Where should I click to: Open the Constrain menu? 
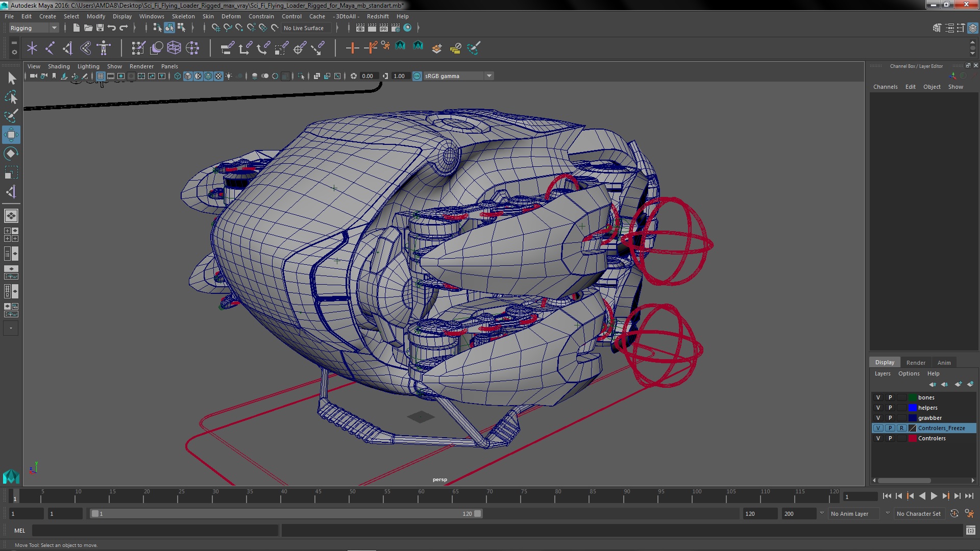pyautogui.click(x=261, y=16)
